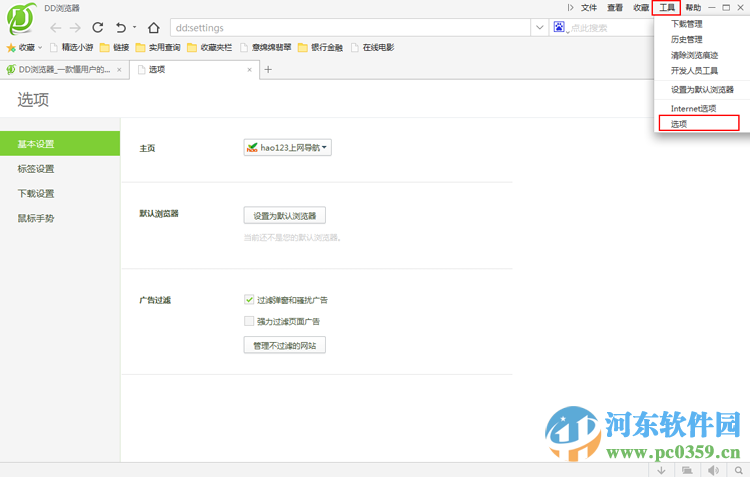
Task: Reload the page with refresh icon
Action: coord(98,28)
